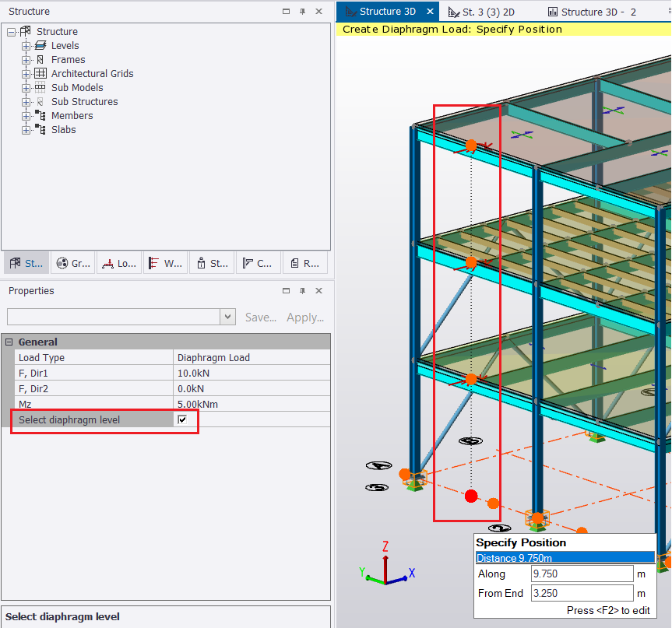
Task: Switch to the Wind tab icon
Action: (x=164, y=263)
